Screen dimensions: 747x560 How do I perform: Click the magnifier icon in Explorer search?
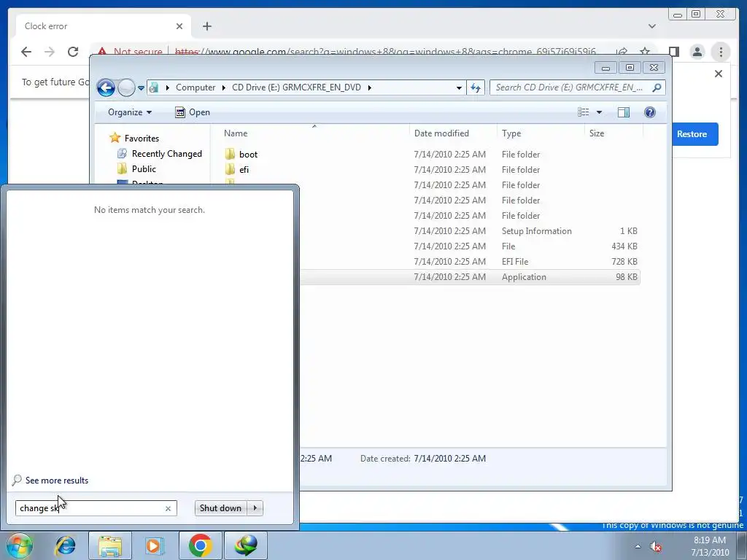tap(657, 87)
